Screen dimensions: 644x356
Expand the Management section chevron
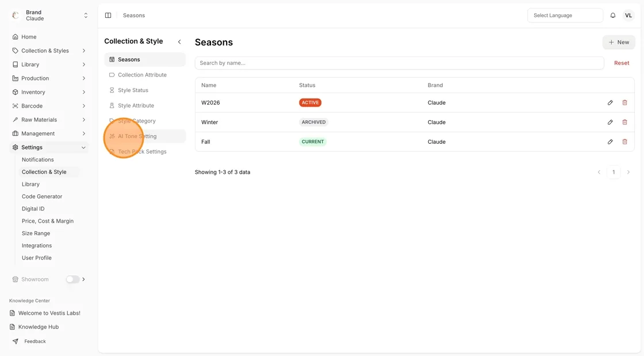[84, 133]
